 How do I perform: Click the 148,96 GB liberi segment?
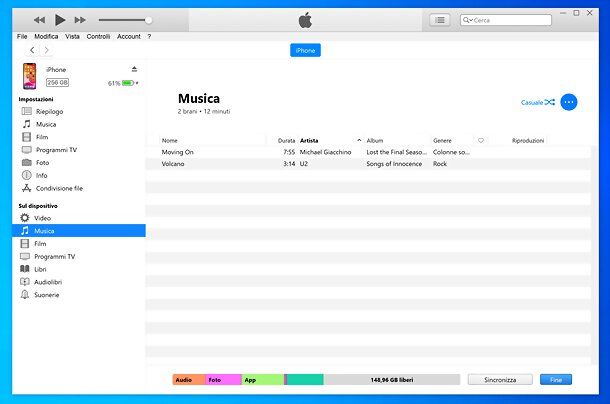click(392, 379)
